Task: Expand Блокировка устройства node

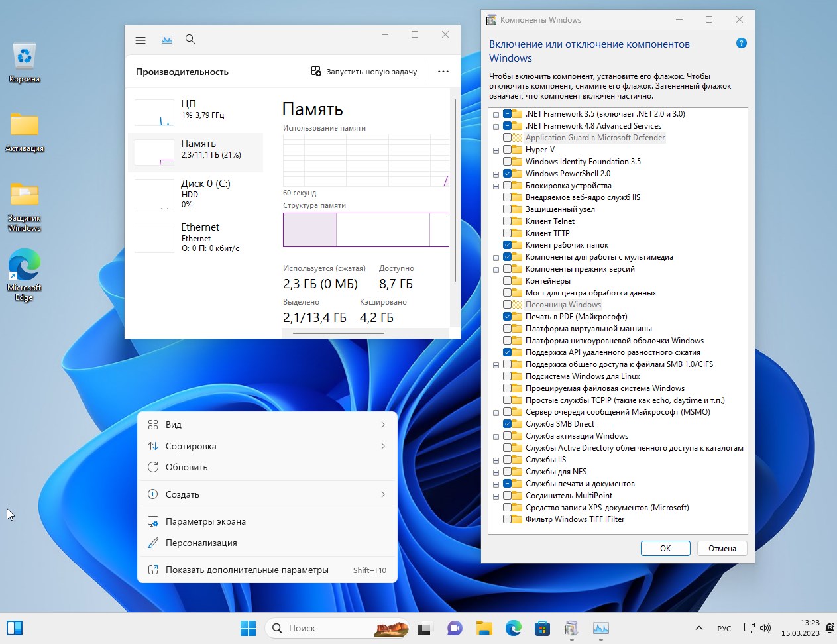Action: (496, 186)
